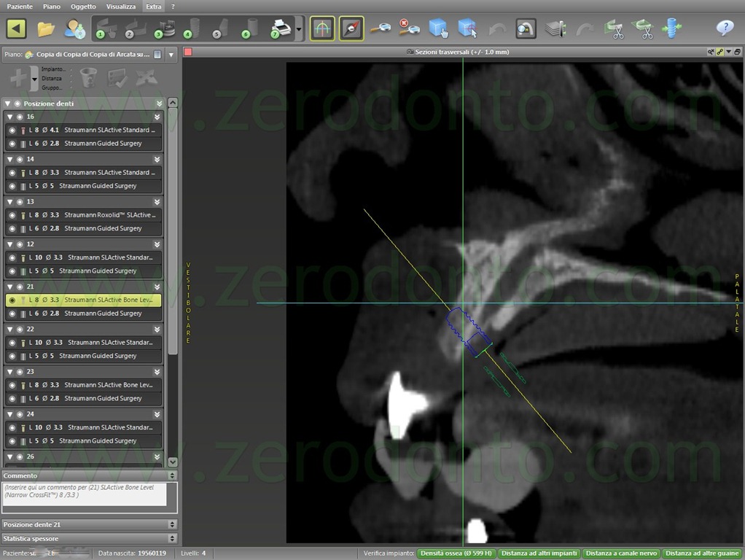Click the Densità ossea status button
The image size is (745, 560).
pos(456,553)
